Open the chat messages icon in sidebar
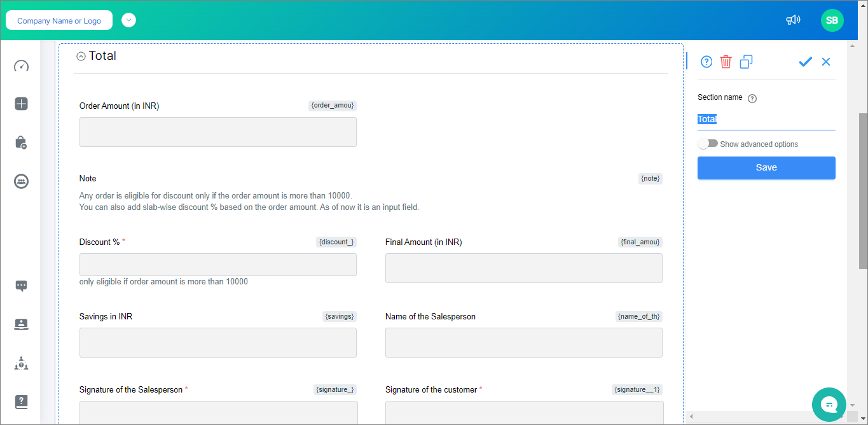Screen dimensions: 868x425 click(21, 286)
